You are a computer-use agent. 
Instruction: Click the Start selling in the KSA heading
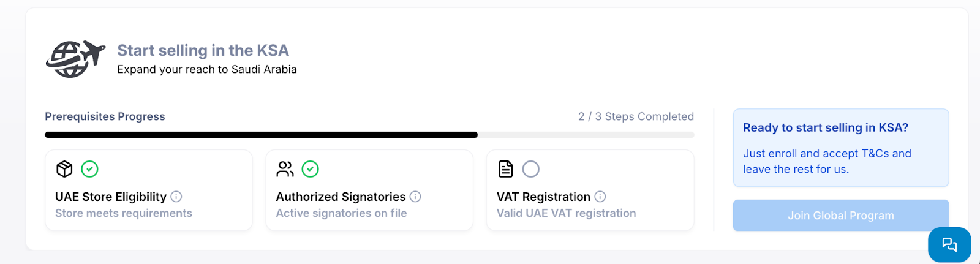[203, 50]
